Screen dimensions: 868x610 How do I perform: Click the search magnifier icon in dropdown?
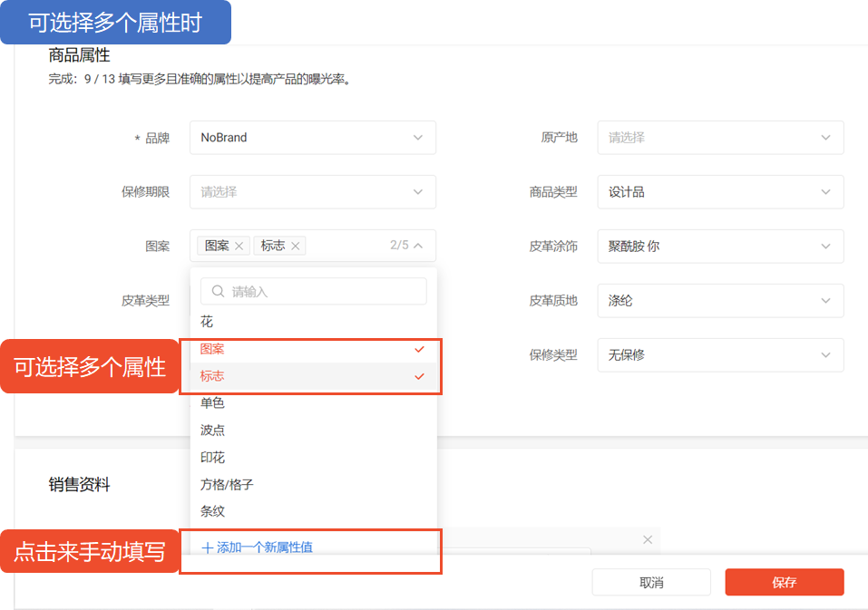point(218,292)
